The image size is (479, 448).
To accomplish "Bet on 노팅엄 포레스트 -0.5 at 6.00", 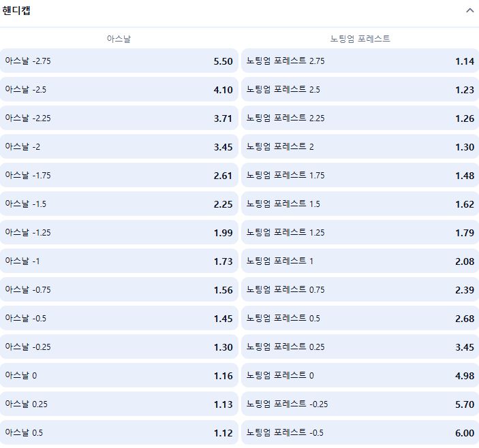I will click(x=360, y=433).
